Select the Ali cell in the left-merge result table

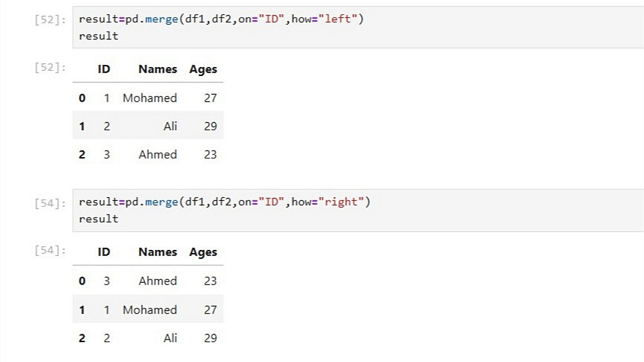pos(170,126)
